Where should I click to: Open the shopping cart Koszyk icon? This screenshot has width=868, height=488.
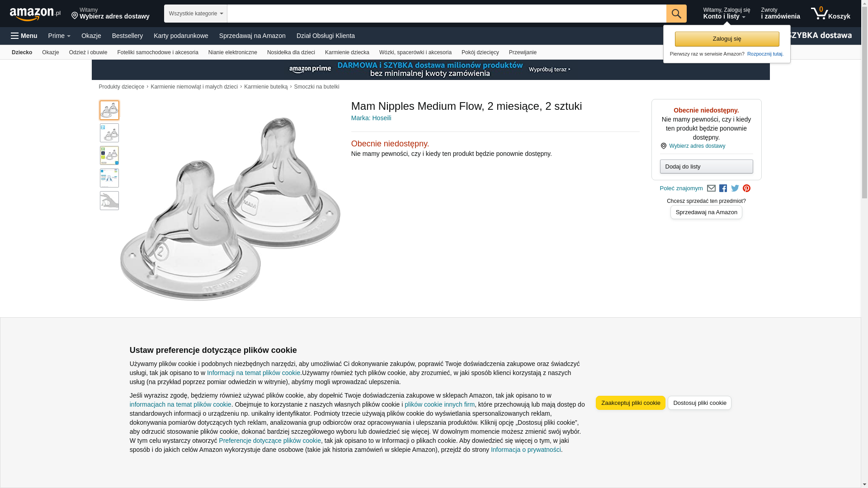tap(830, 14)
